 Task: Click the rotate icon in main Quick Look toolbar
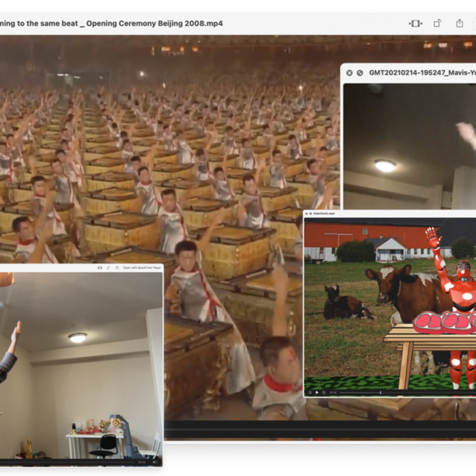[x=437, y=23]
